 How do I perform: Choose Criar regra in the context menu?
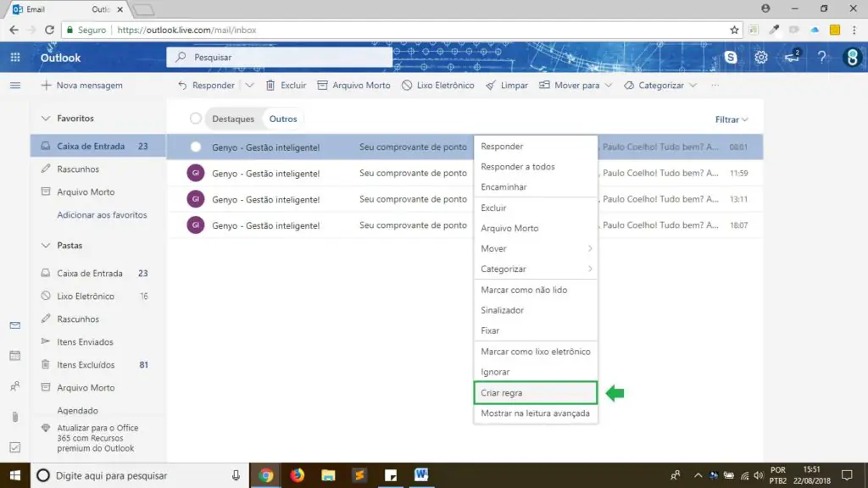536,393
